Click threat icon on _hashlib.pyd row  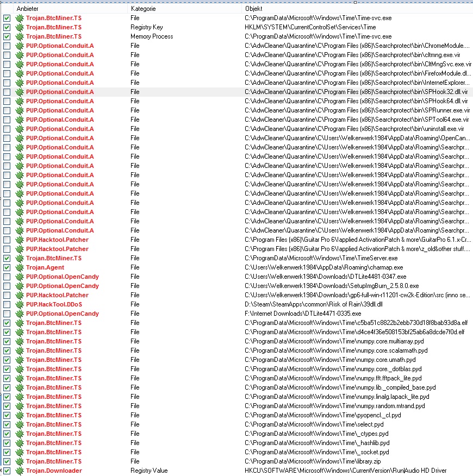(x=20, y=443)
